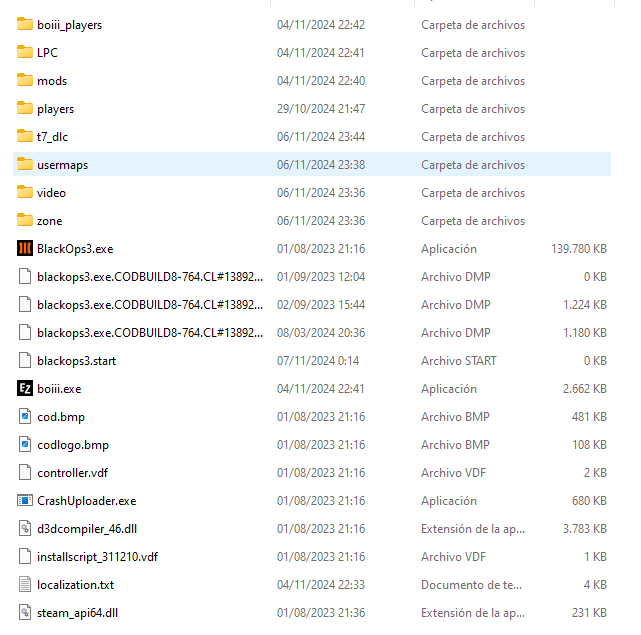Click the DMP file icon dated 08/03/2024
The height and width of the screenshot is (635, 641).
pos(25,332)
